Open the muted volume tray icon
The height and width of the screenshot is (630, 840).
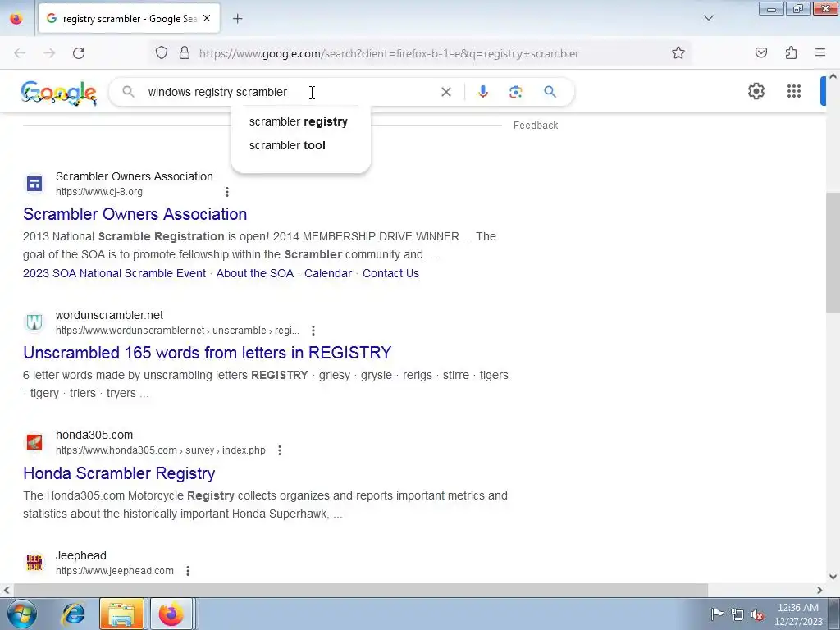[x=757, y=614]
